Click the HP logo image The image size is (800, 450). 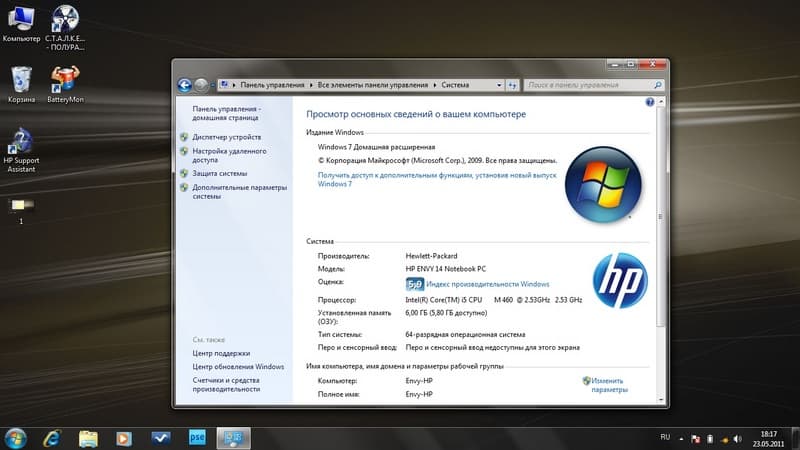click(x=620, y=280)
